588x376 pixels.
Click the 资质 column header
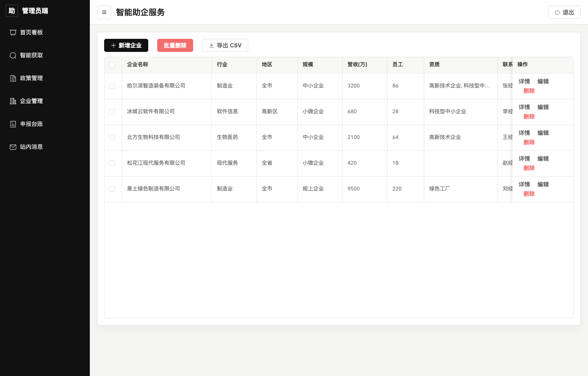point(461,65)
